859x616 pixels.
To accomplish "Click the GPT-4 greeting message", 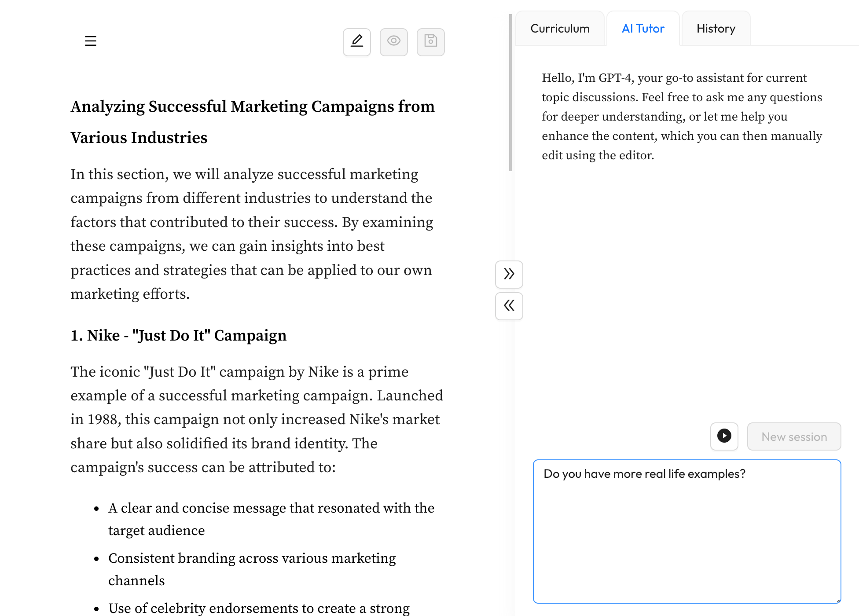I will tap(682, 116).
